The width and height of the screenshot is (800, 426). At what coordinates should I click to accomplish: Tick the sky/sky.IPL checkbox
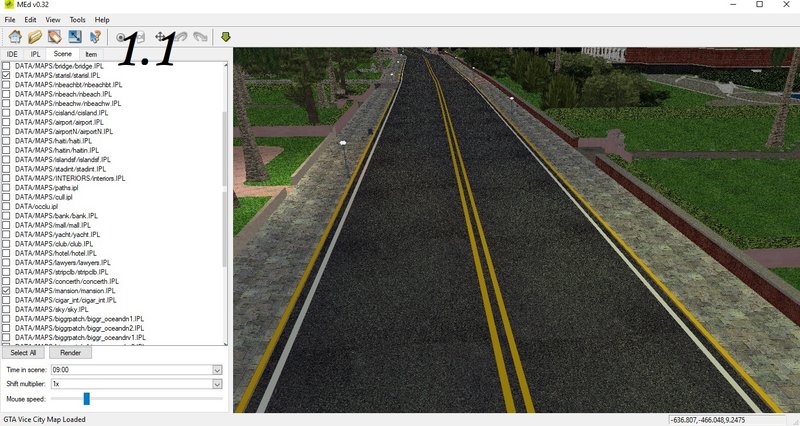coord(6,309)
